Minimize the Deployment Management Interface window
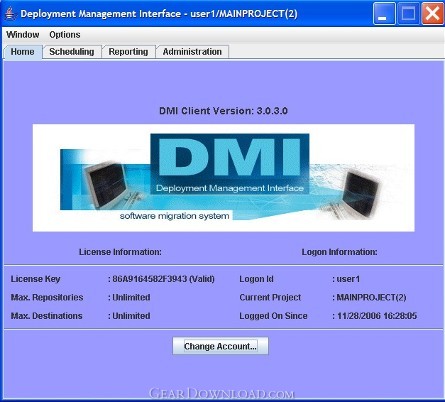This screenshot has width=445, height=402. [x=384, y=14]
